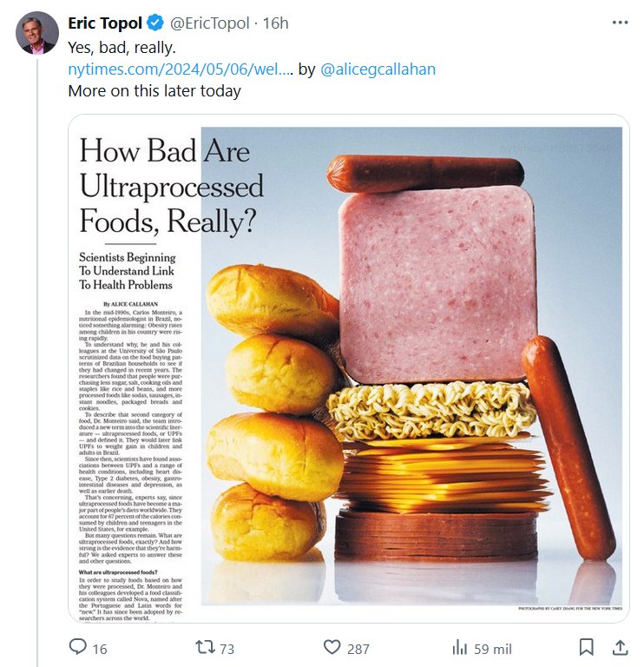This screenshot has height=667, width=644.
Task: Click the like count 287
Action: coord(358,648)
